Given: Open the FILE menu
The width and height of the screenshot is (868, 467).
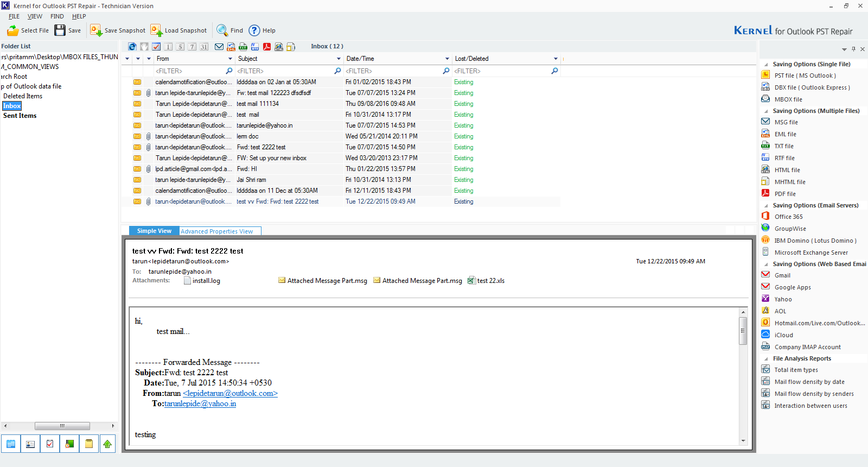Looking at the screenshot, I should [x=14, y=16].
